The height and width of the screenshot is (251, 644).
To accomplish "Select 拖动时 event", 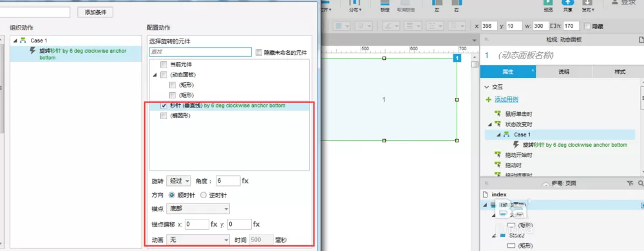I will tap(513, 165).
